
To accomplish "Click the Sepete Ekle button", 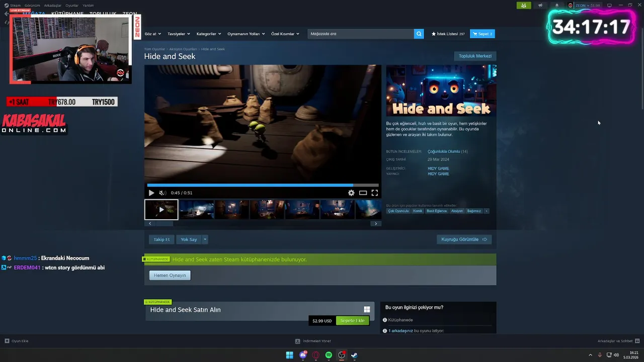I will [352, 320].
